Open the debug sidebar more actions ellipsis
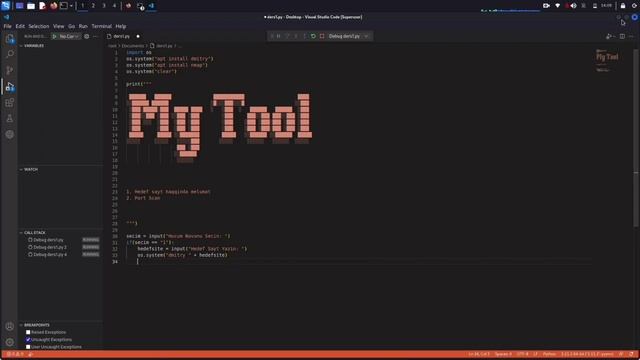The image size is (640, 360). (96, 36)
